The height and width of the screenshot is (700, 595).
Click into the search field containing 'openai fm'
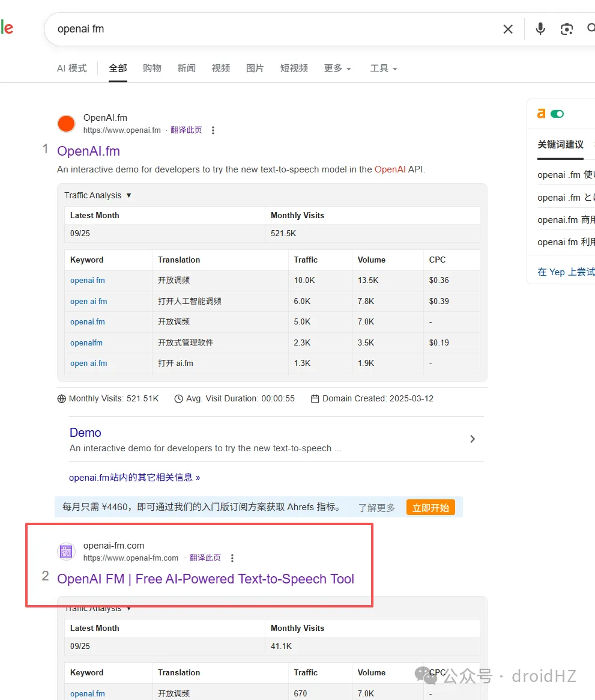tap(270, 29)
